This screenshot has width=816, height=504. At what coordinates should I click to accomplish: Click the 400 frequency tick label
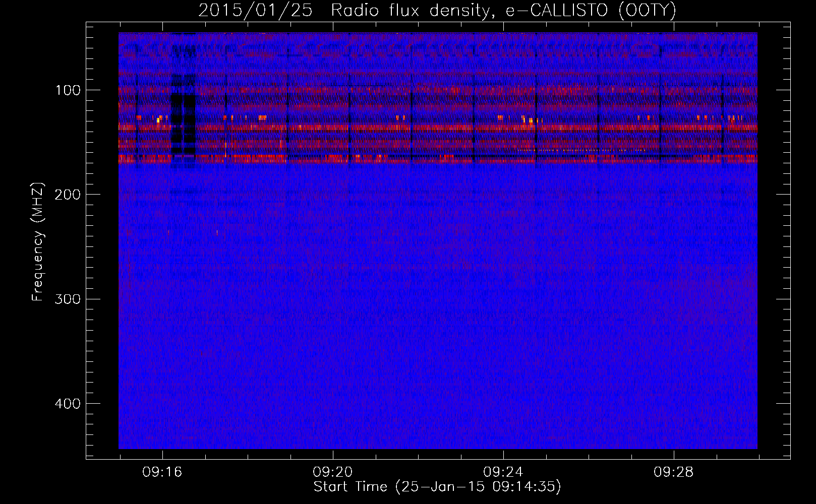pyautogui.click(x=67, y=404)
